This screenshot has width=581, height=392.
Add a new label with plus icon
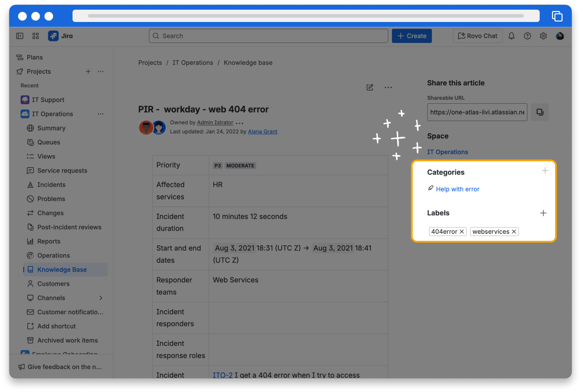click(x=543, y=213)
